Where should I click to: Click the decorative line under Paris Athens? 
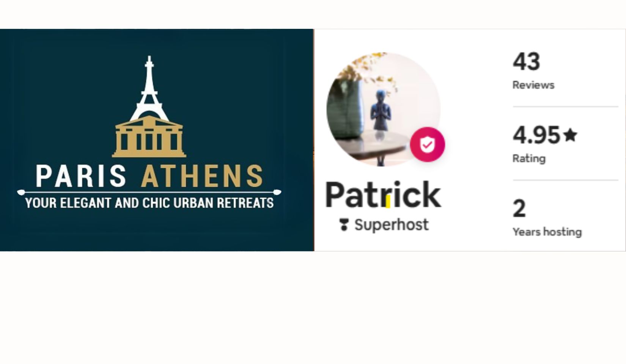pyautogui.click(x=149, y=192)
